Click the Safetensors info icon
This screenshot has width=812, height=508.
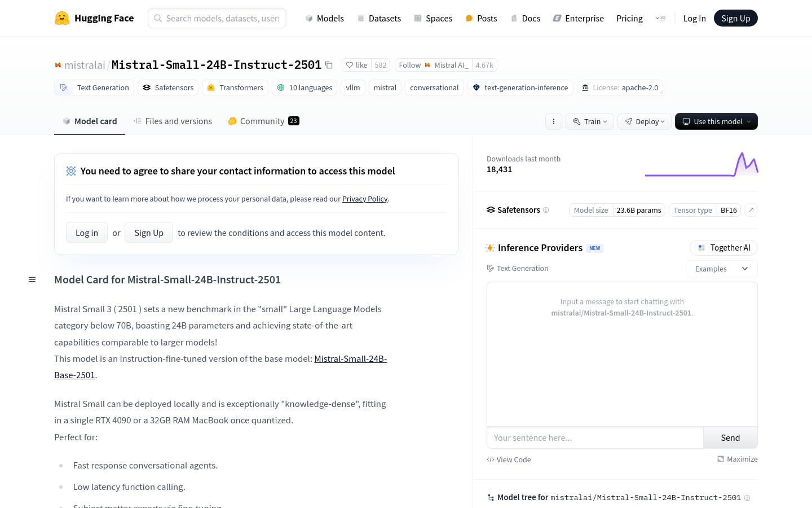[x=546, y=210]
